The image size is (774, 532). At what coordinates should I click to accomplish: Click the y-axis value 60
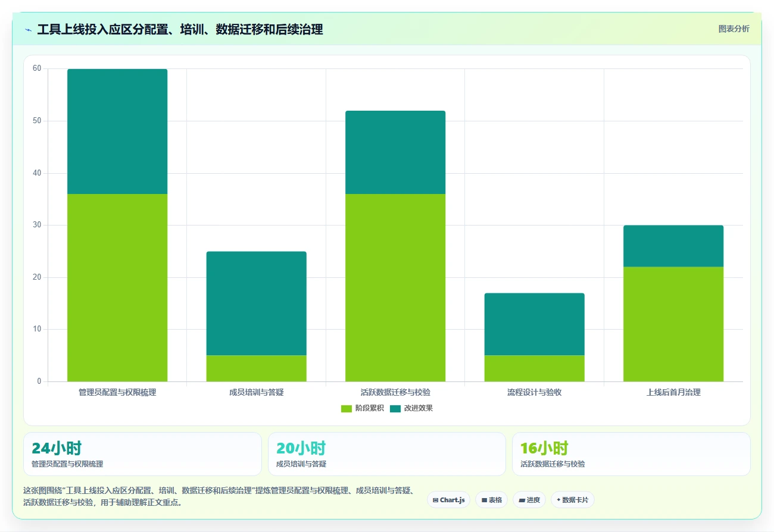[x=37, y=68]
